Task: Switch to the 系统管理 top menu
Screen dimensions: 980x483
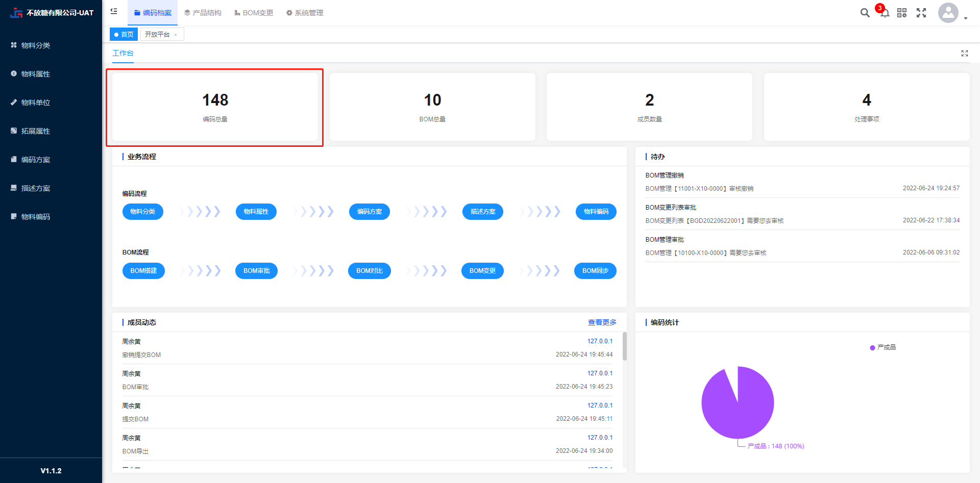Action: 305,13
